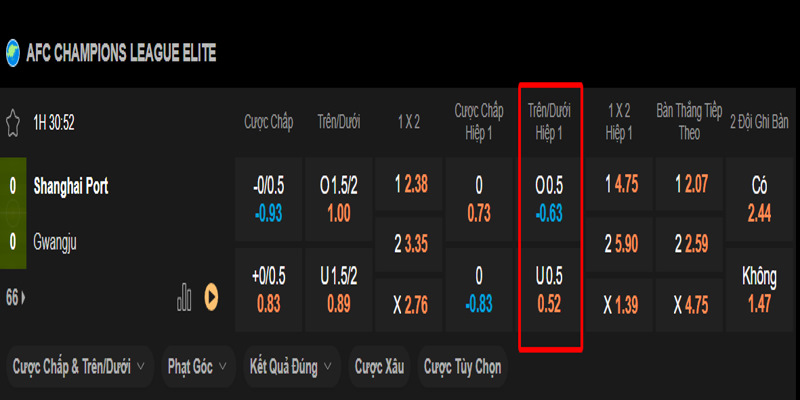Image resolution: width=800 pixels, height=400 pixels.
Task: Open the statistics bar chart icon
Action: tap(184, 297)
